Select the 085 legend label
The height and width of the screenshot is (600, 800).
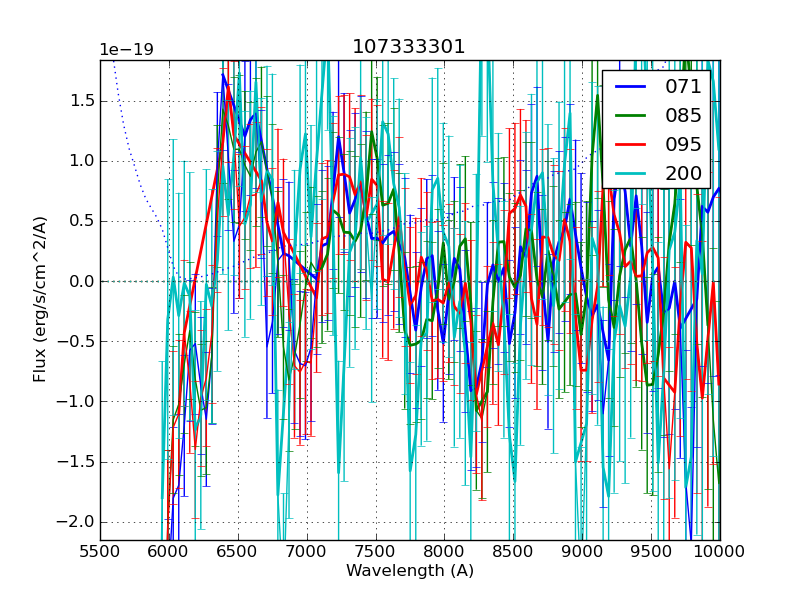[683, 115]
